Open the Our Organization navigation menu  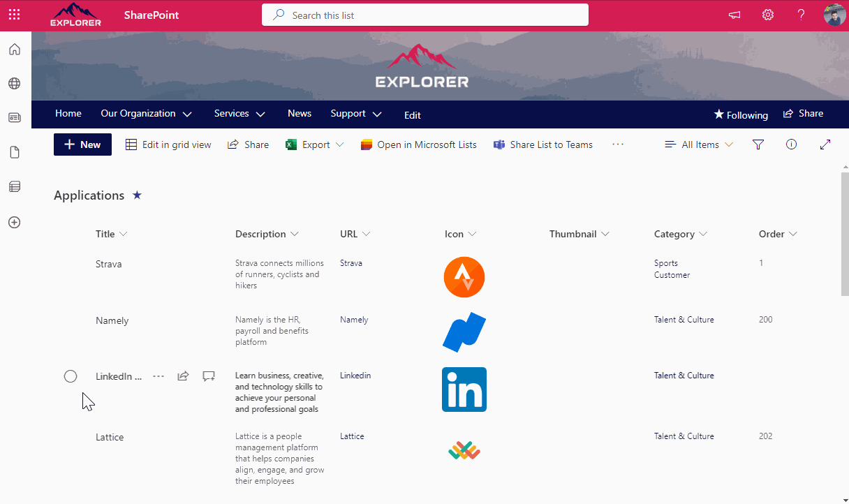click(x=145, y=114)
